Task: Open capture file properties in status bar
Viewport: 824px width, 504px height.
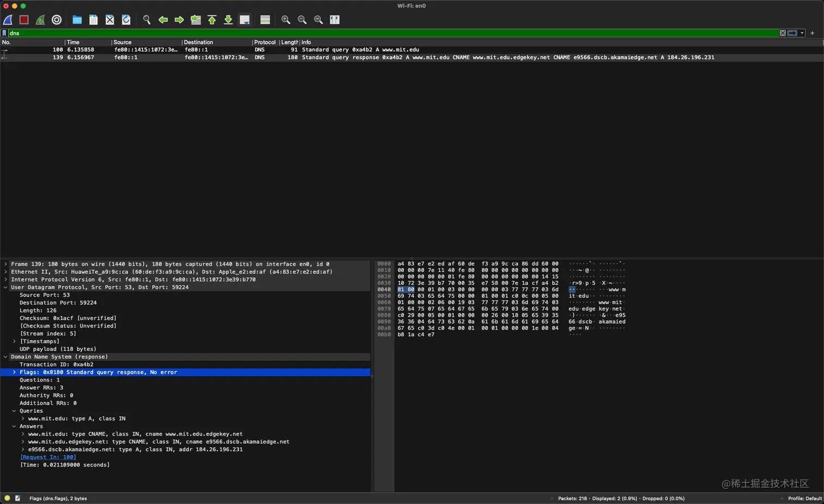Action: click(x=17, y=498)
